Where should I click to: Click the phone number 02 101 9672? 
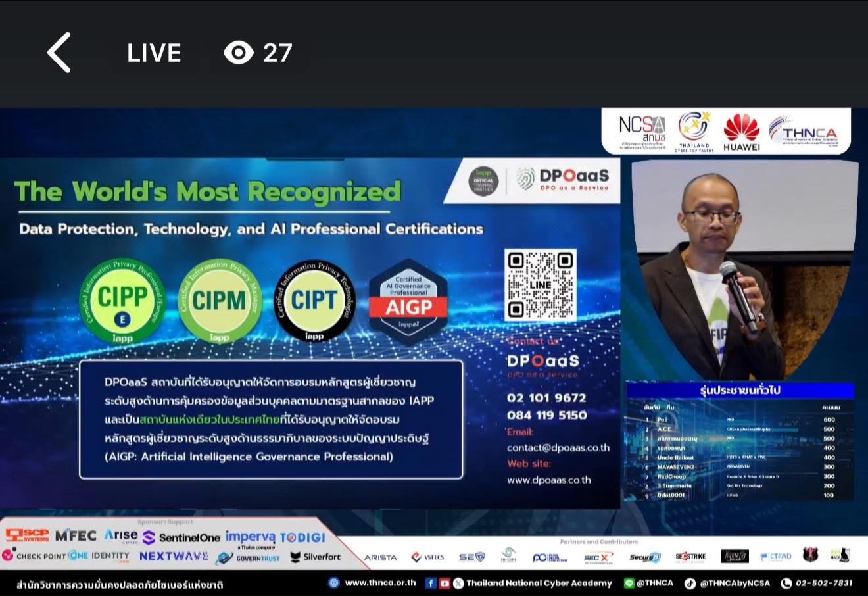pos(546,398)
